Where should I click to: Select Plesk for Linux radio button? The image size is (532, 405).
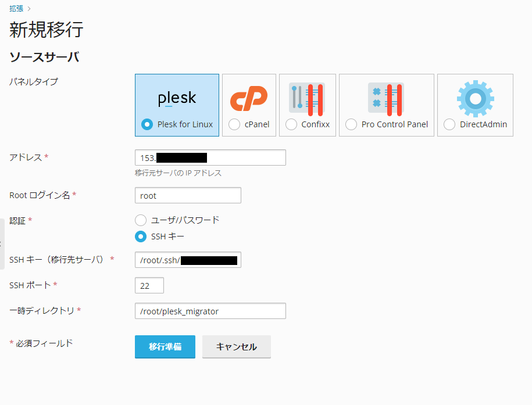[x=147, y=124]
